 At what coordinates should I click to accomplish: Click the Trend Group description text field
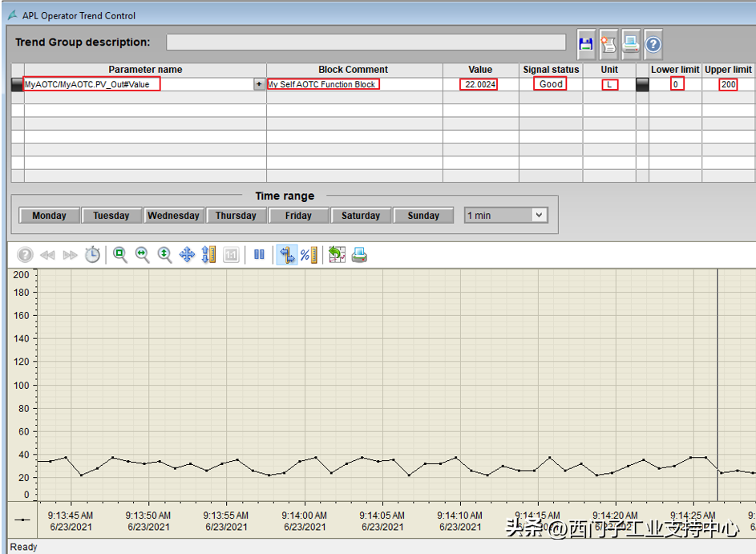[x=366, y=42]
